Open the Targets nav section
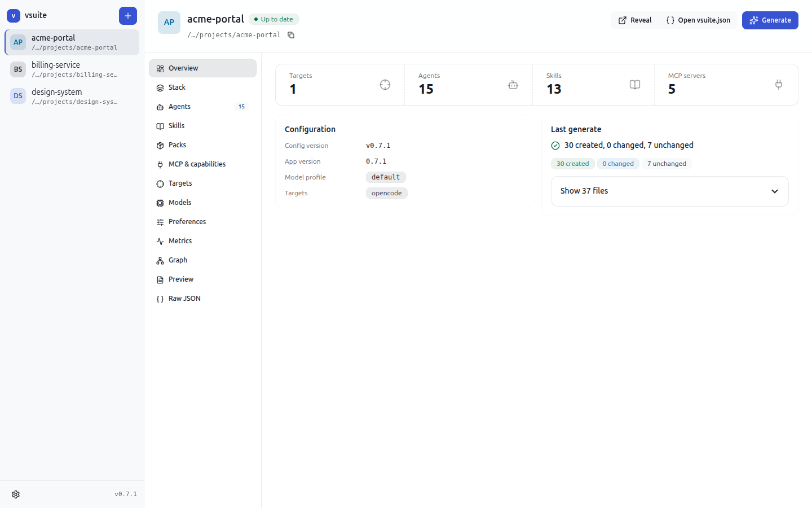 click(x=202, y=183)
